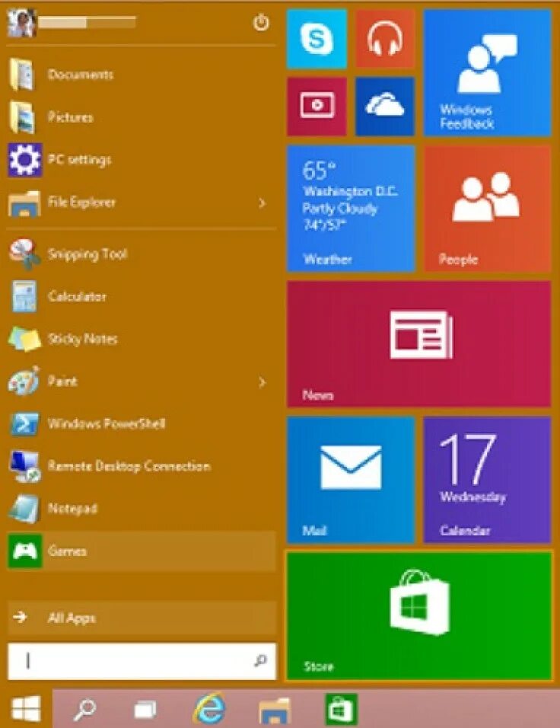The image size is (560, 728).
Task: Launch Internet Explorer from the taskbar
Action: coord(210,708)
